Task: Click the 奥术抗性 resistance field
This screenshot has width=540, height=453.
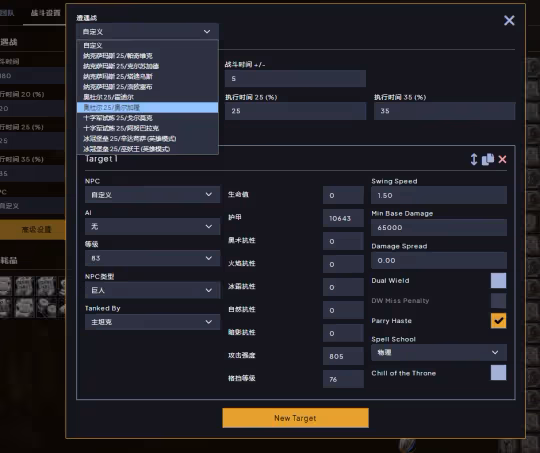Action: tap(343, 241)
